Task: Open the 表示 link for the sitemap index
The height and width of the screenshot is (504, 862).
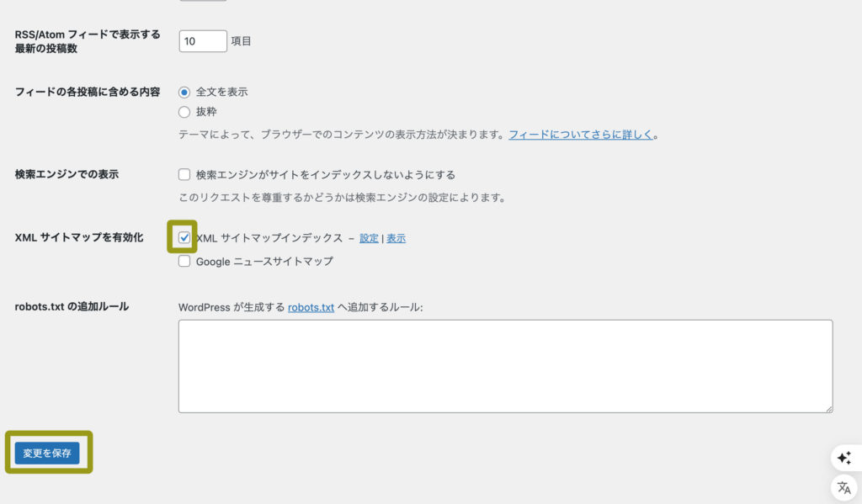Action: pos(394,238)
